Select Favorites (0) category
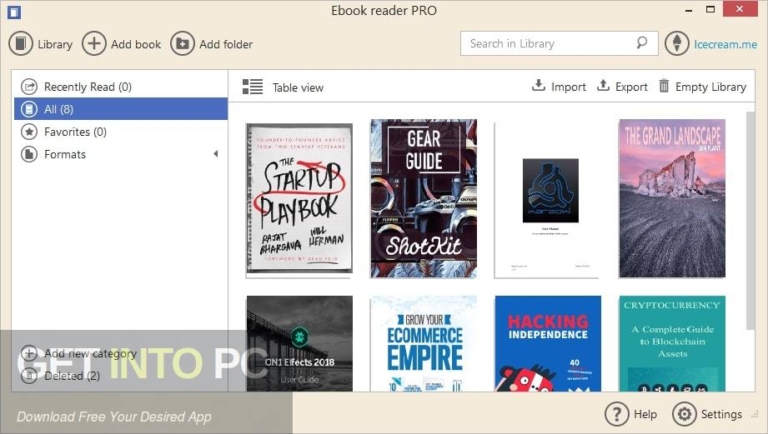 (x=121, y=132)
